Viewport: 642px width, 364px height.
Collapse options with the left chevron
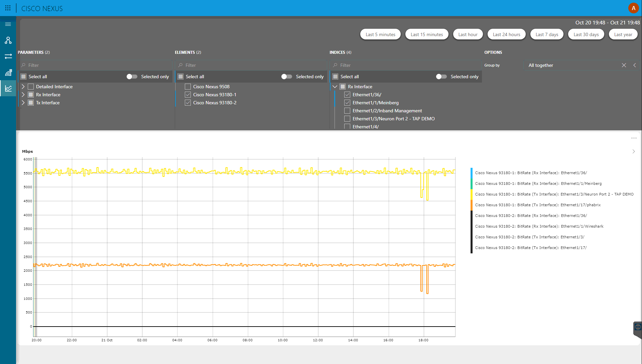click(x=635, y=65)
